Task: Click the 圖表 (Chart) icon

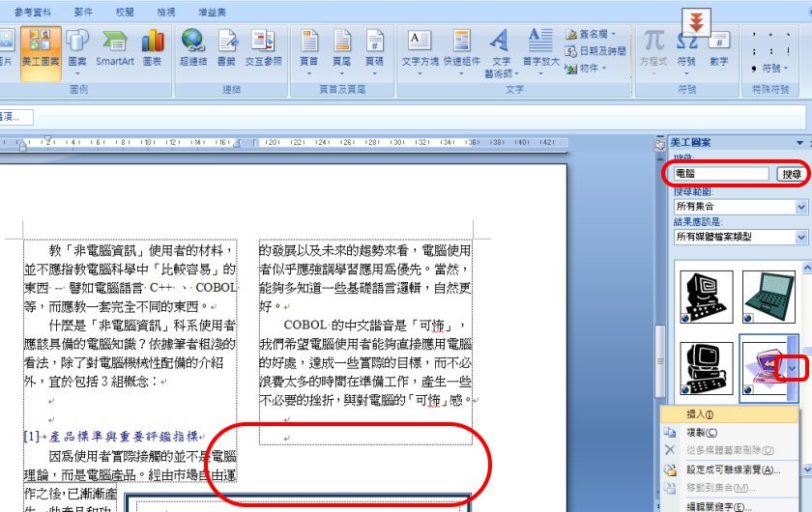Action: 152,45
